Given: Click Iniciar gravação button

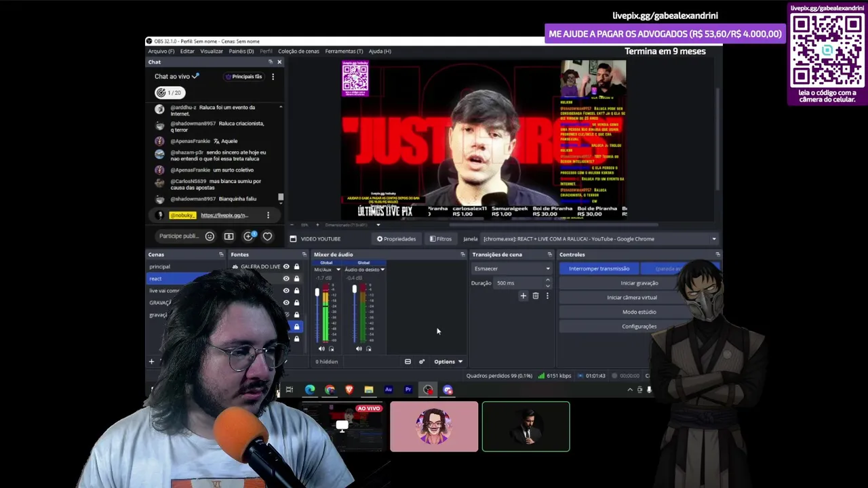Looking at the screenshot, I should (639, 283).
